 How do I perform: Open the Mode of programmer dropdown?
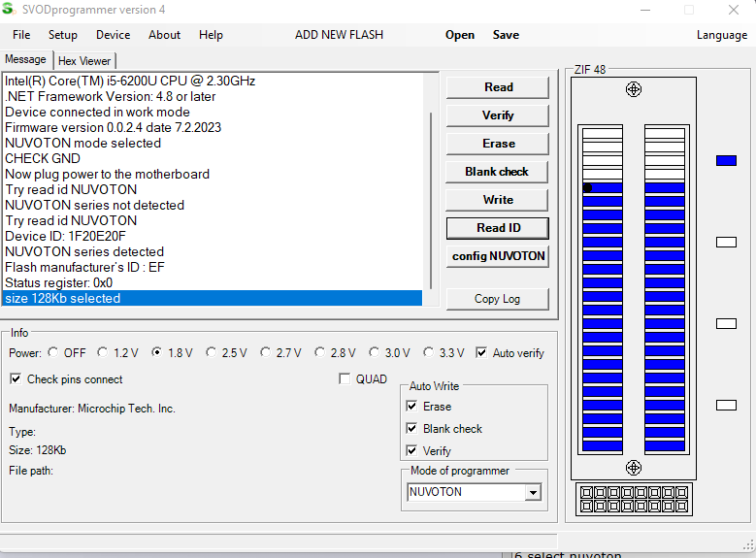(532, 493)
